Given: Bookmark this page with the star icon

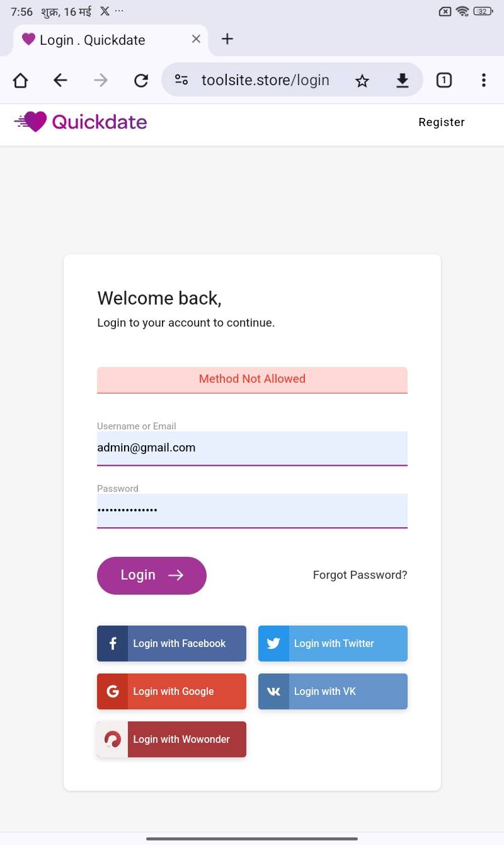Looking at the screenshot, I should (362, 80).
